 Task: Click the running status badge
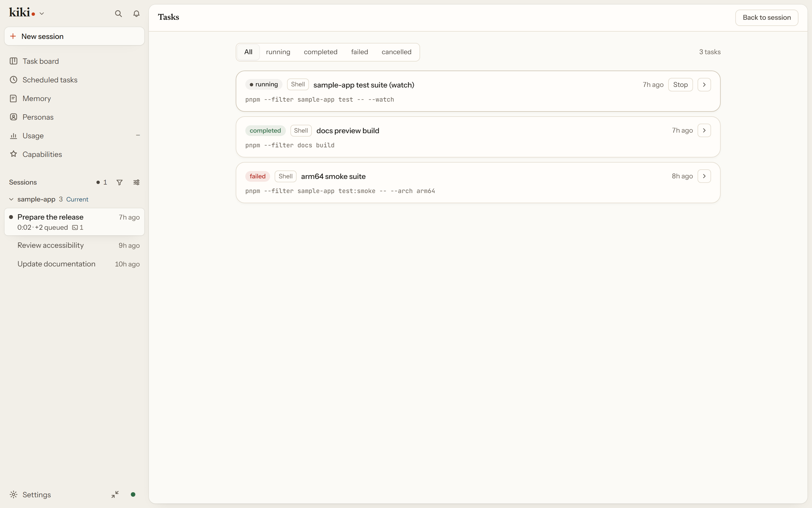264,84
